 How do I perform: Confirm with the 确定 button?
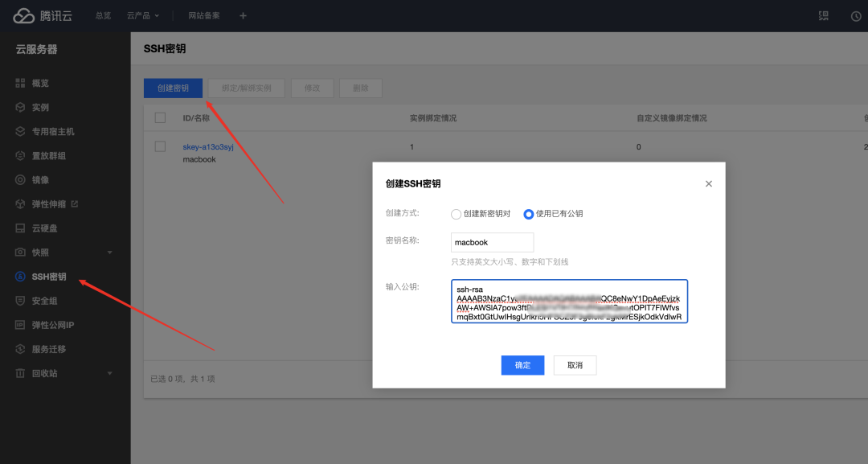(522, 364)
